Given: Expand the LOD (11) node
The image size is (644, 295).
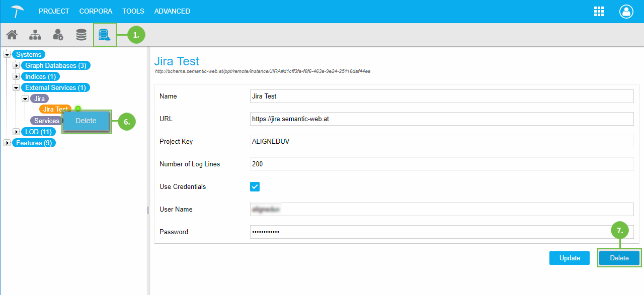Looking at the screenshot, I should [x=16, y=132].
